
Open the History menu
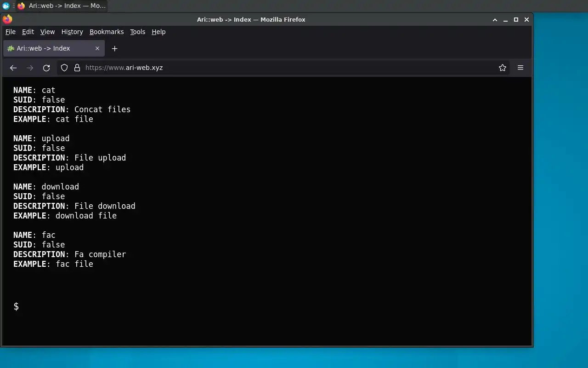pyautogui.click(x=72, y=32)
